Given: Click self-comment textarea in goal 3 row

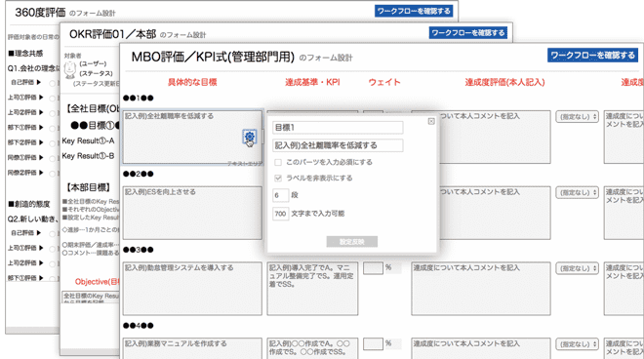Looking at the screenshot, I should click(481, 289).
